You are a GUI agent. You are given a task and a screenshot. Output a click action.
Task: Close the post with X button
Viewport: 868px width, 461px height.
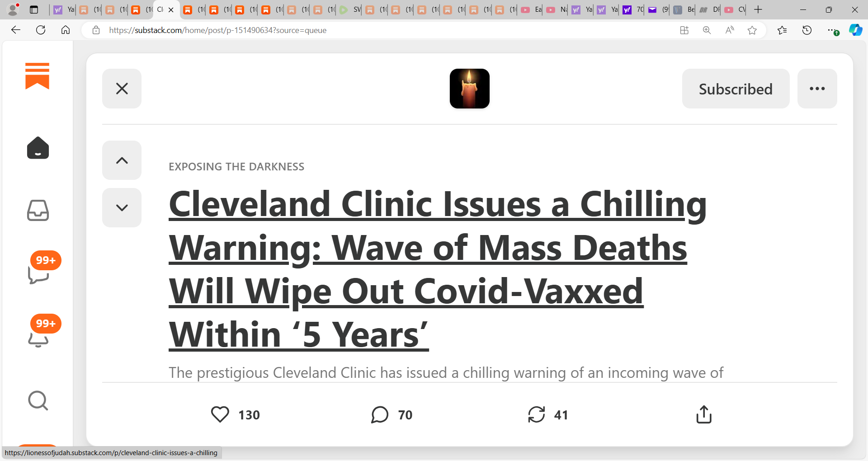(122, 89)
